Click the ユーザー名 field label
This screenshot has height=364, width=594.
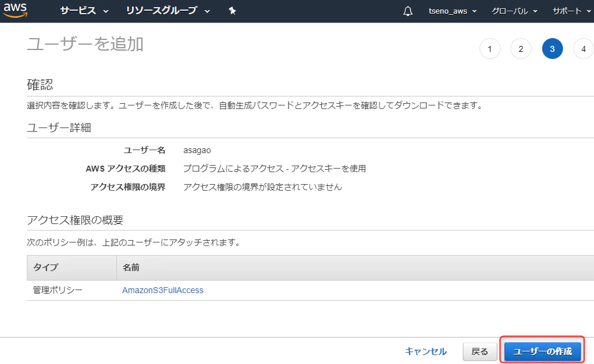[x=144, y=150]
